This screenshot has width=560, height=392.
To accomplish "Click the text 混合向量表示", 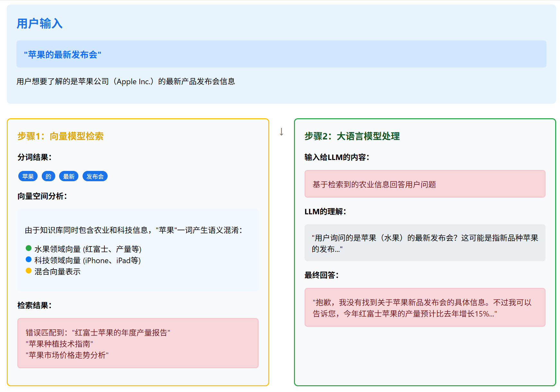I will (x=58, y=272).
